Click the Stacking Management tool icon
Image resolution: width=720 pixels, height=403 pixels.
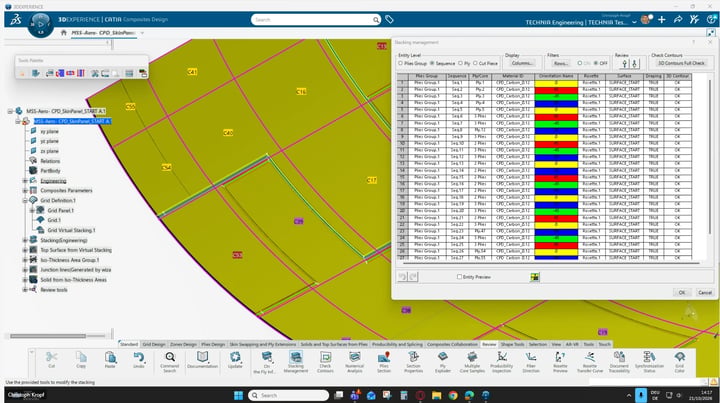coord(296,357)
